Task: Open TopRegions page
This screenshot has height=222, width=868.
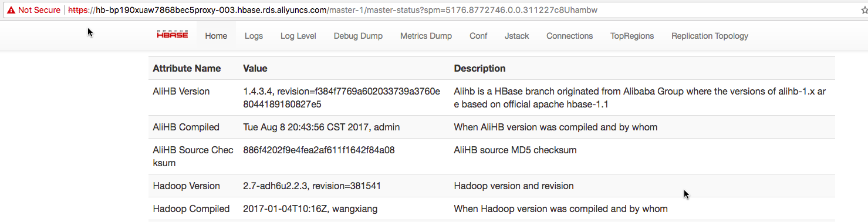Action: 632,36
